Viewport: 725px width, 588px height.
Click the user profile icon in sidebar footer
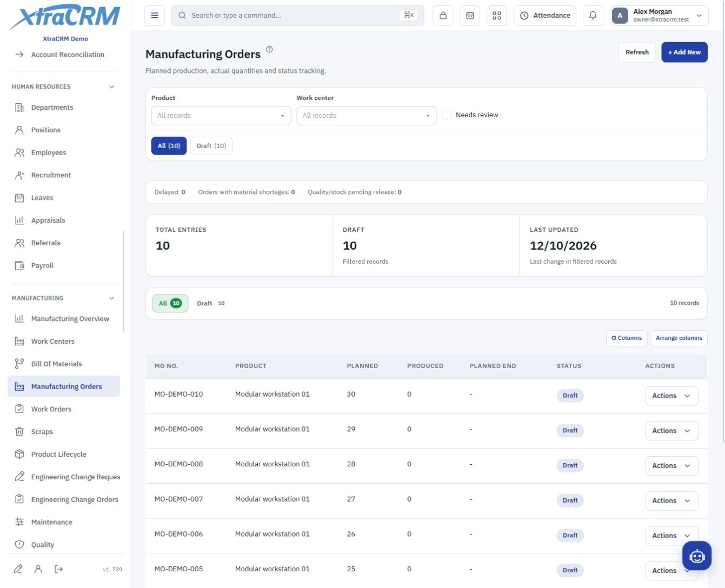coord(38,569)
